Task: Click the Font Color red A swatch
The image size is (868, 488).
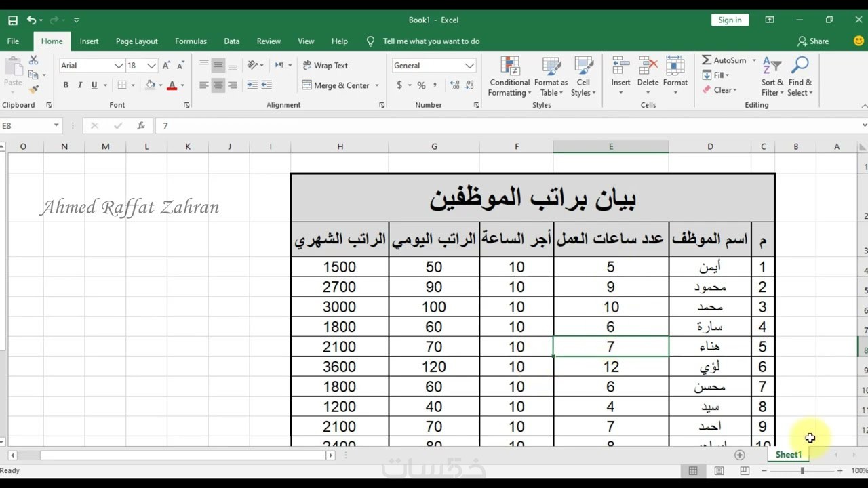Action: pos(172,85)
